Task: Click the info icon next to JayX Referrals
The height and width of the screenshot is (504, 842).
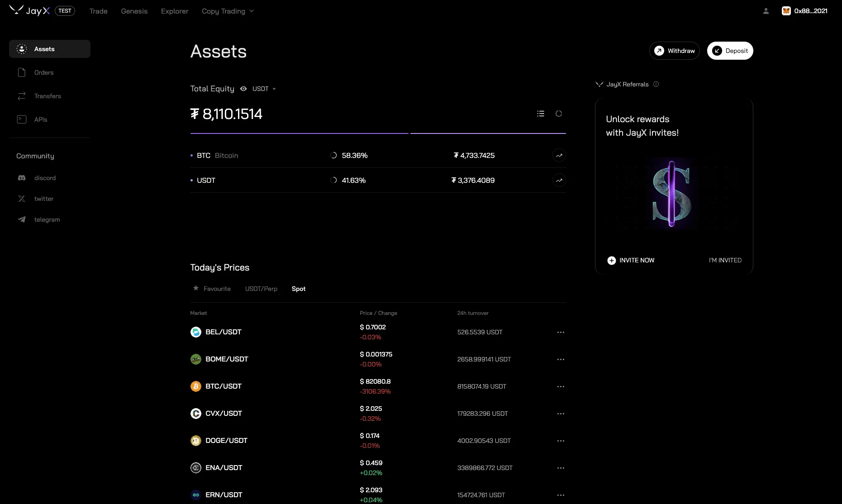Action: pos(656,84)
